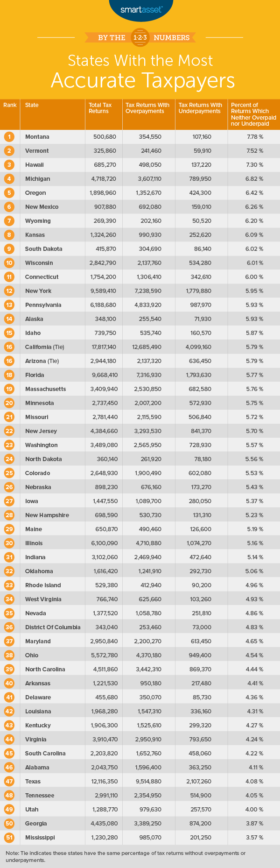Click the Rank column header
The image size is (280, 868).
(x=10, y=105)
